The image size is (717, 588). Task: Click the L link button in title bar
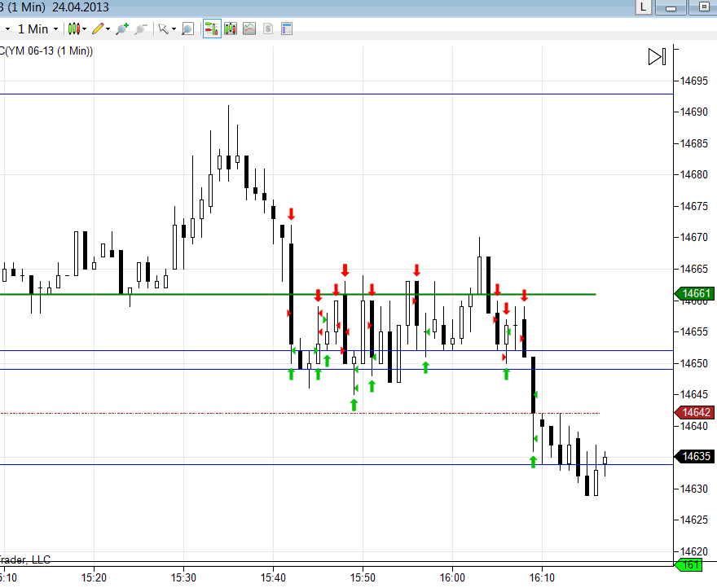pos(644,7)
